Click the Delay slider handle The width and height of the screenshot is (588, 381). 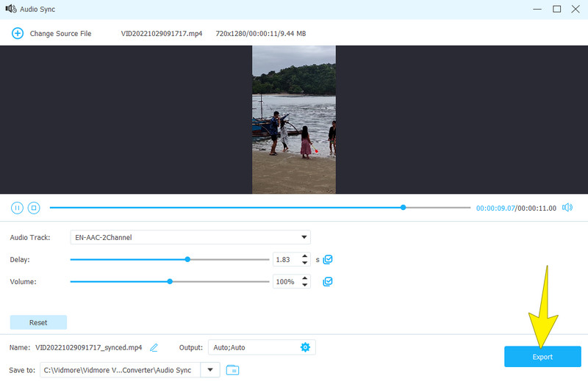pos(187,259)
